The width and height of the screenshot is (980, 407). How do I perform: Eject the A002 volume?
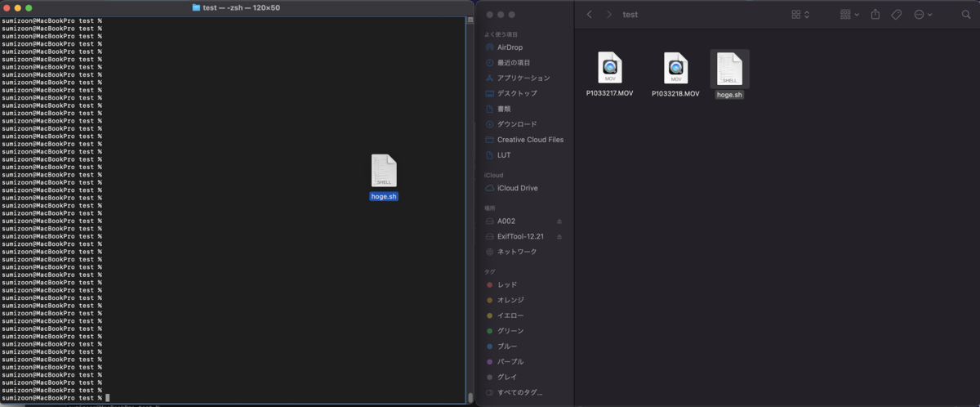click(559, 221)
